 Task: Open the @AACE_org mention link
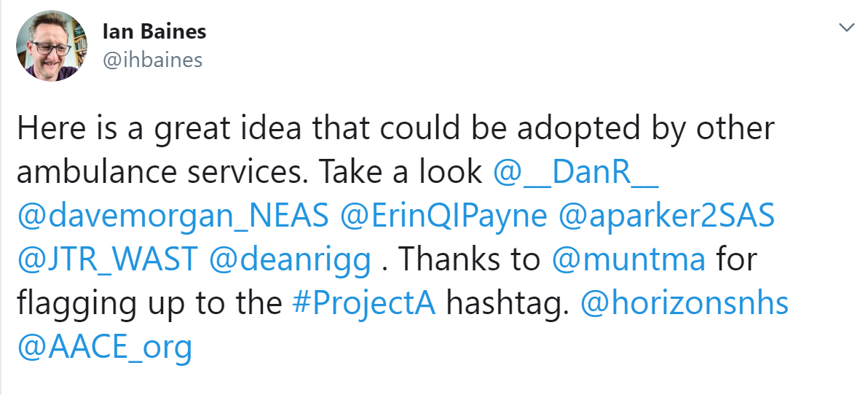point(105,346)
